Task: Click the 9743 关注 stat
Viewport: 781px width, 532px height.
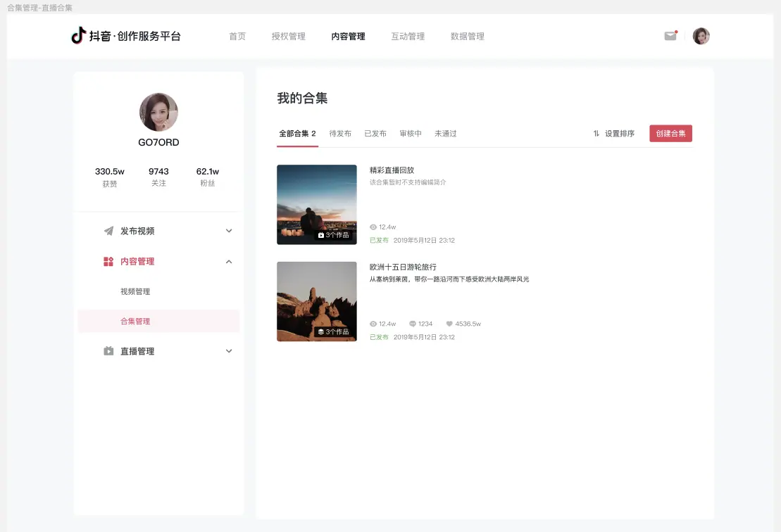Action: [x=158, y=177]
